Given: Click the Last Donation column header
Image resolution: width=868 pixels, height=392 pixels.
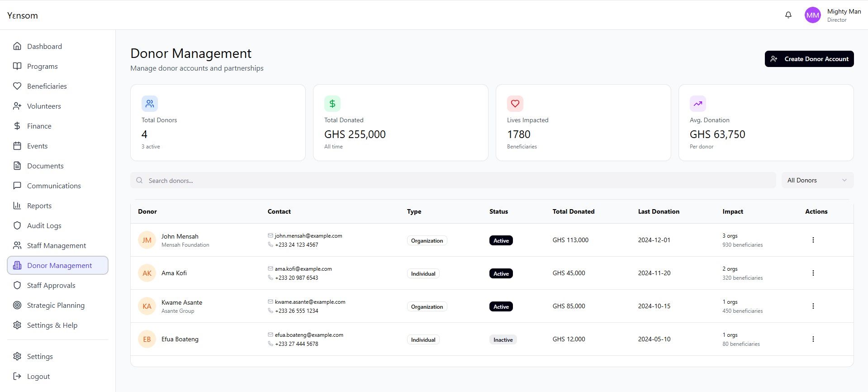Looking at the screenshot, I should [659, 211].
